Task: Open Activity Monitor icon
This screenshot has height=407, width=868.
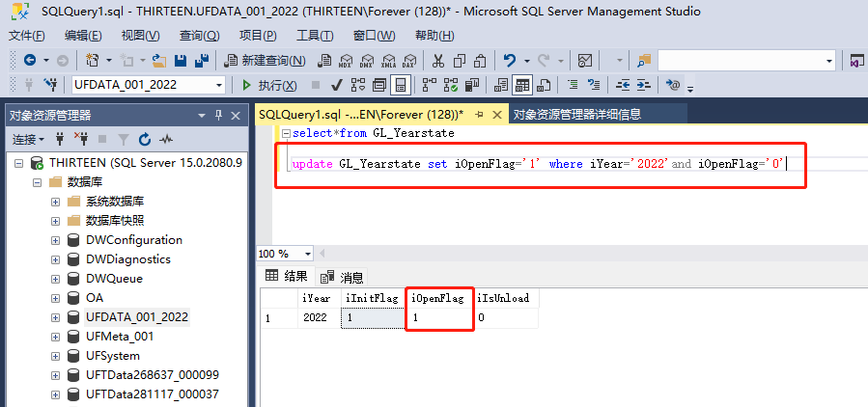Action: tap(584, 60)
